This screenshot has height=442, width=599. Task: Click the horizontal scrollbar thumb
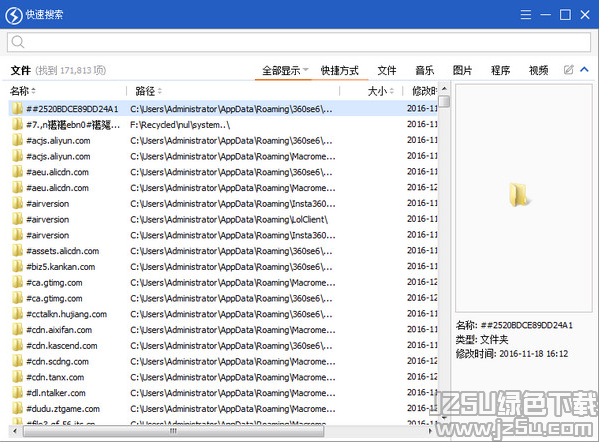[x=173, y=431]
